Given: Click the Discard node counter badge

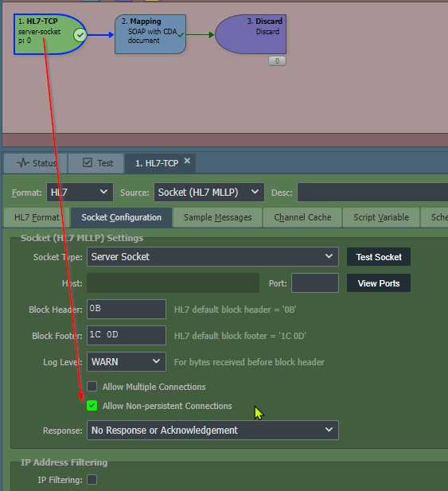Looking at the screenshot, I should click(x=277, y=60).
